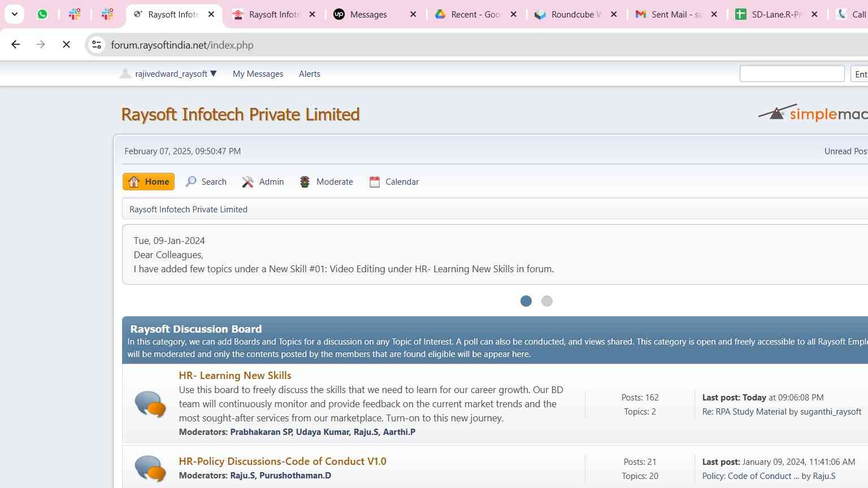Click the WhatsApp pinned tab icon
The width and height of the screenshot is (868, 488).
(42, 14)
